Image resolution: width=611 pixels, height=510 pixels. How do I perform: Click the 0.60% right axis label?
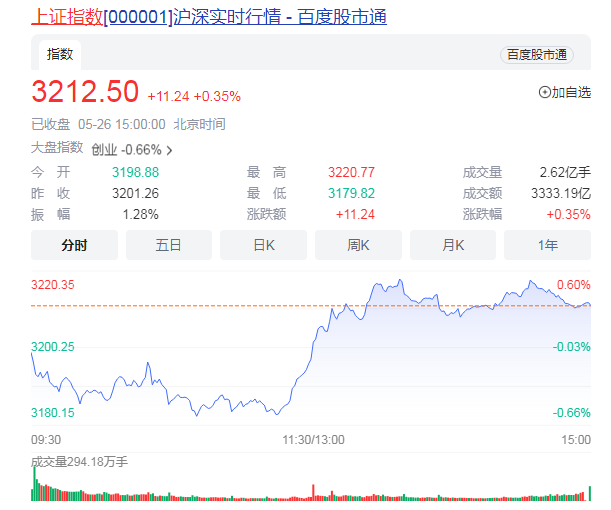[574, 285]
